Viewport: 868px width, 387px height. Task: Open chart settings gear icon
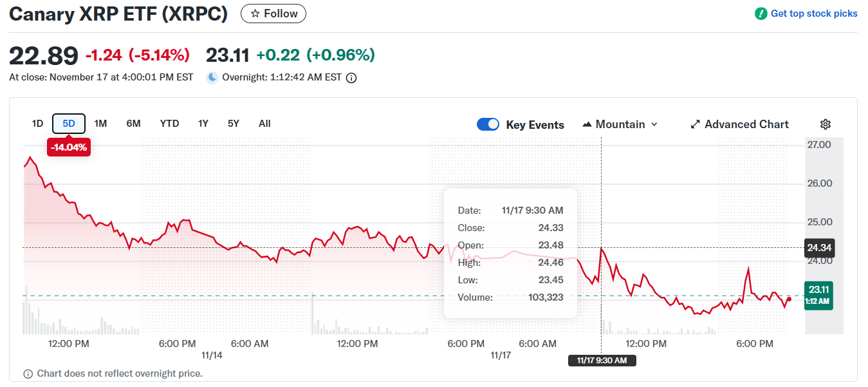pos(826,124)
